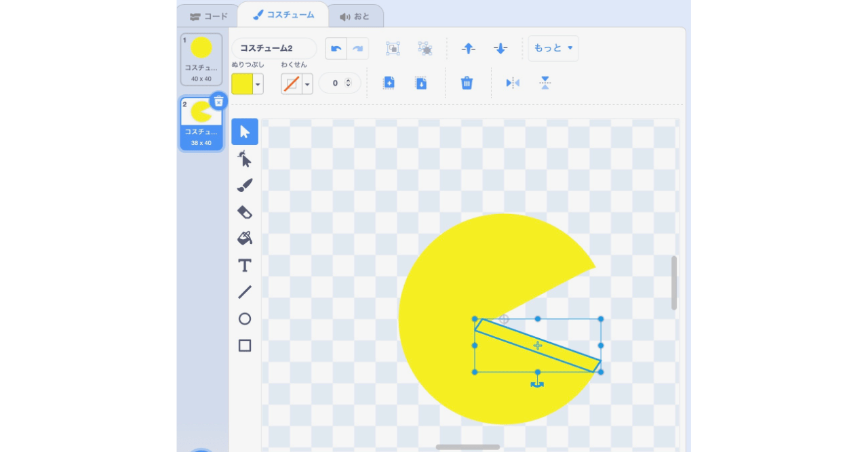
Task: Click the selection's center crosshair
Action: point(538,346)
